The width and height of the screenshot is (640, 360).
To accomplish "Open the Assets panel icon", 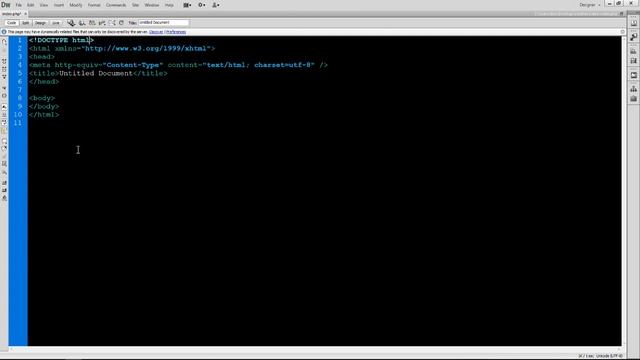I will (633, 98).
